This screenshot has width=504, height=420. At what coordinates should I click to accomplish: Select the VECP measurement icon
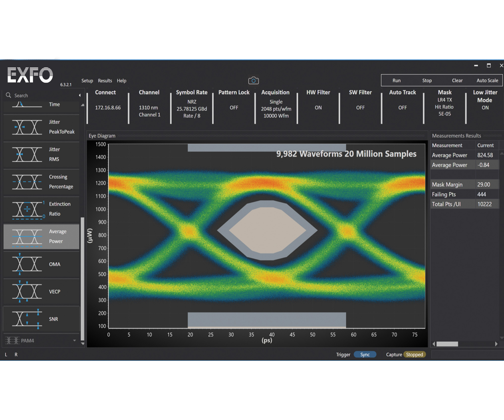point(27,292)
